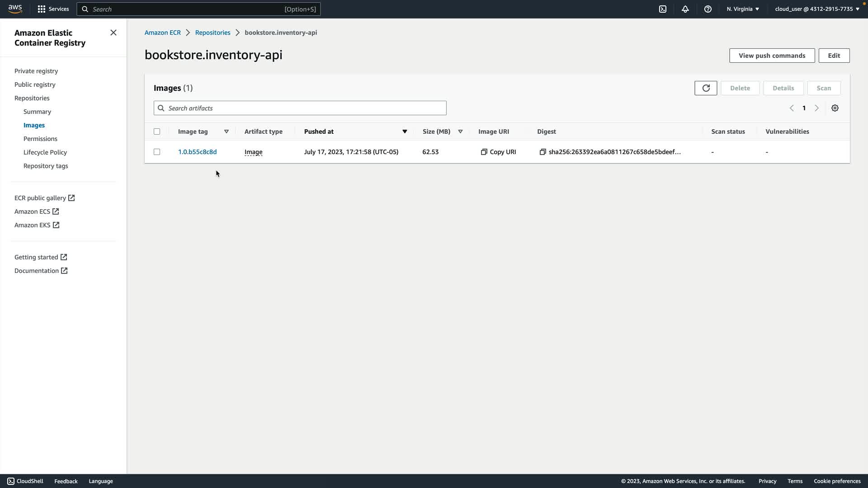868x488 pixels.
Task: Click the refresh images icon button
Action: 705,88
